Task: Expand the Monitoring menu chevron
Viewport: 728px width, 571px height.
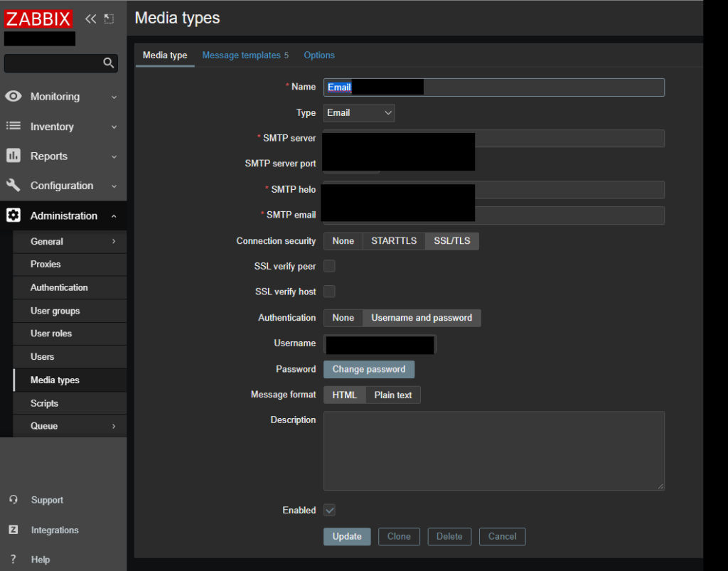Action: (x=114, y=97)
